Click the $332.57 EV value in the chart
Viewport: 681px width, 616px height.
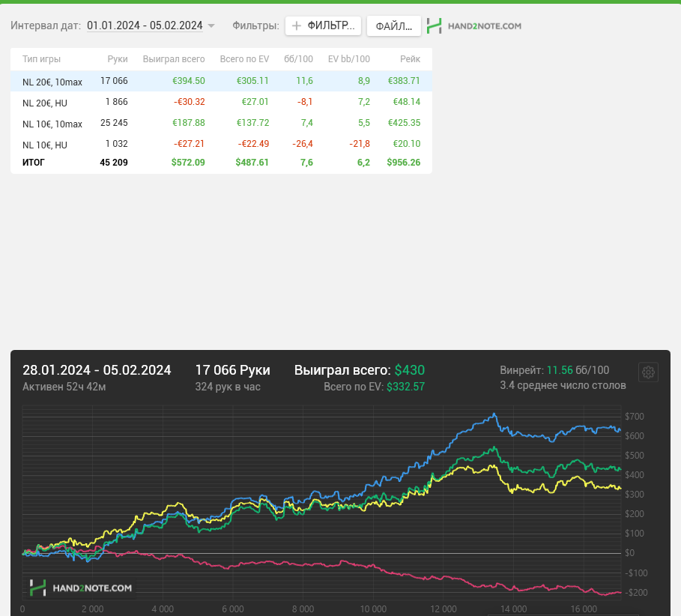pos(405,387)
